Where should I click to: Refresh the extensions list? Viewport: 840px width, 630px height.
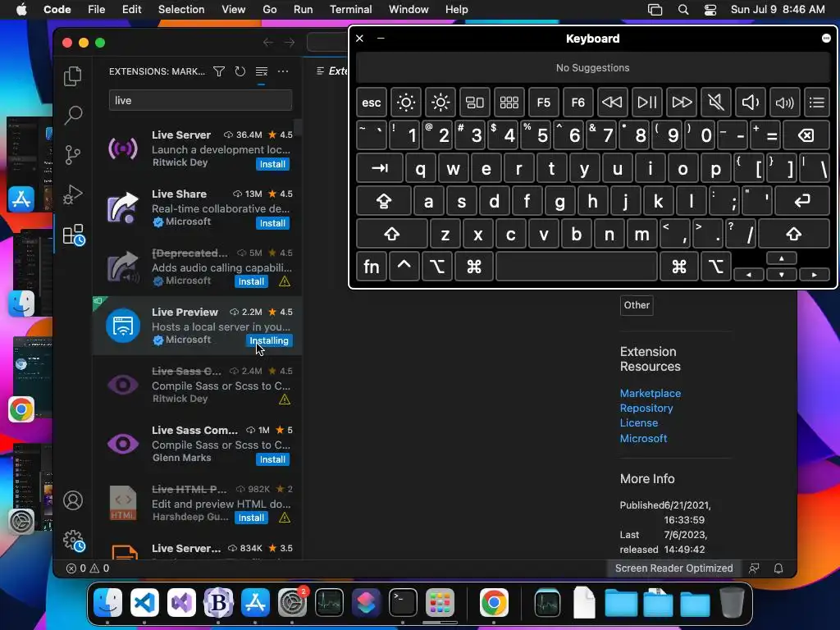pos(240,71)
